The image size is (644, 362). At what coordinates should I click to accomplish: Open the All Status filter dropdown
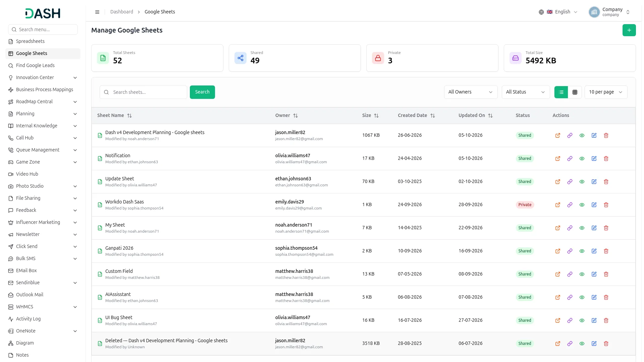526,92
